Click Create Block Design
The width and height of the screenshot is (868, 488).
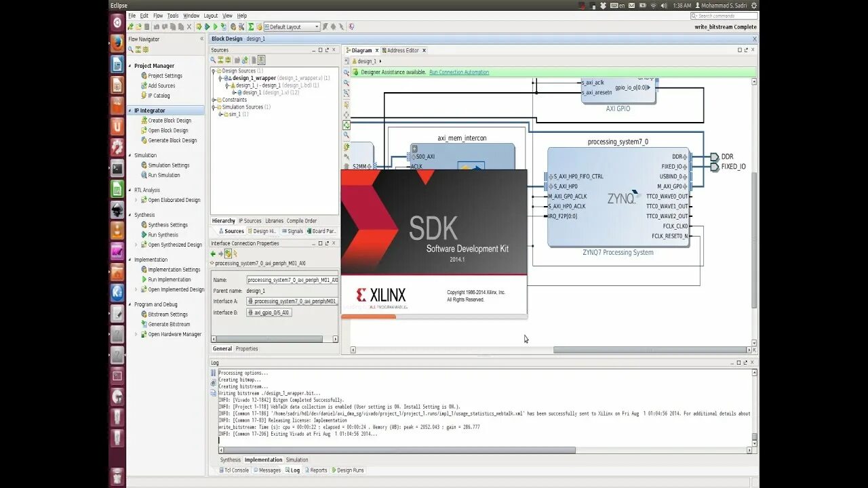click(x=165, y=121)
